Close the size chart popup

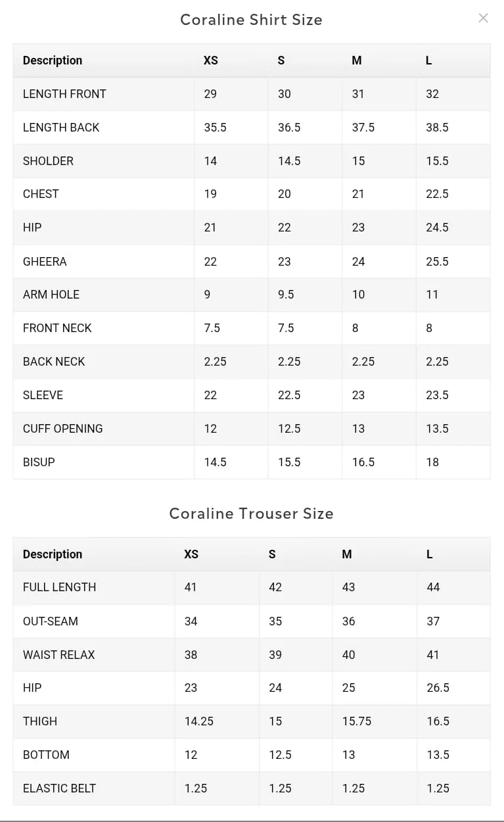point(483,18)
